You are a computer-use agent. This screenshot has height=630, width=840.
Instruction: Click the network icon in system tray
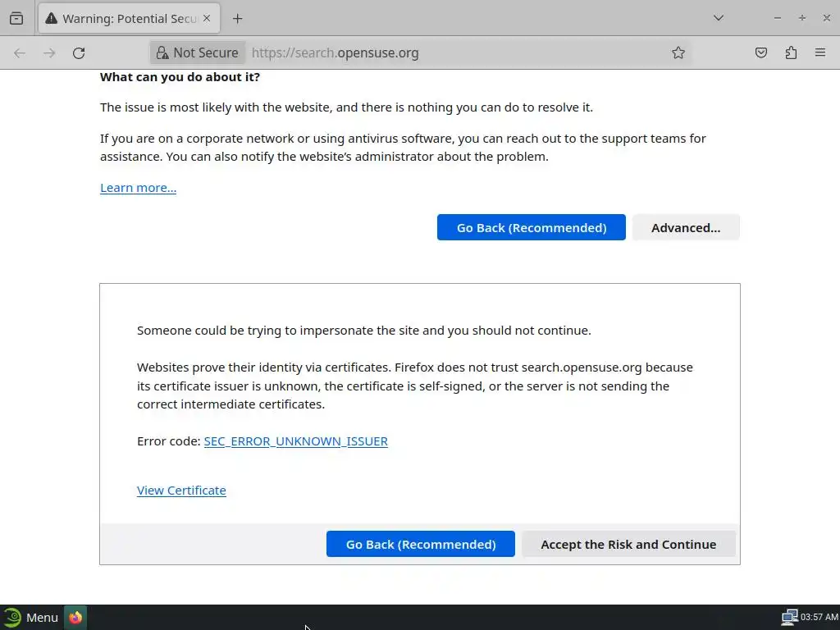pyautogui.click(x=790, y=617)
